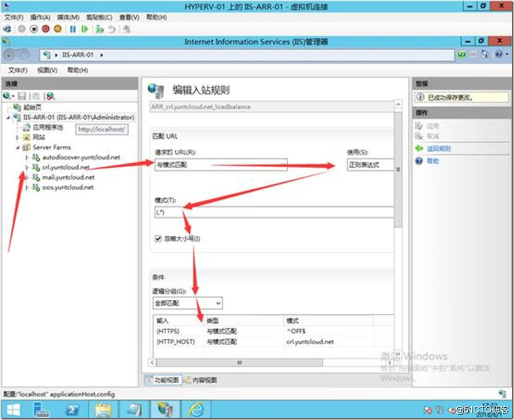Open the VM window Action menu
Viewport: 514px width, 420px height.
tap(40, 18)
